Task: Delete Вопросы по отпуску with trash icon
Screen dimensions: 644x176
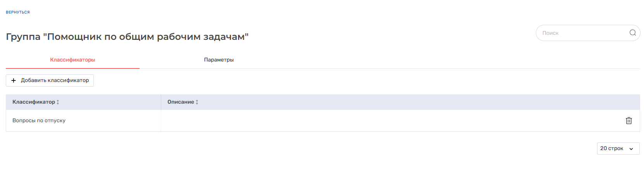Action: point(628,121)
